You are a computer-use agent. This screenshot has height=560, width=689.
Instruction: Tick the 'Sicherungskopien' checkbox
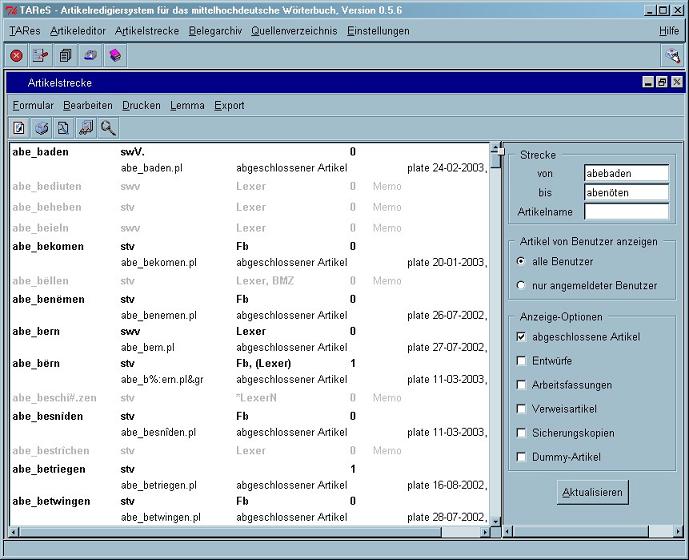[x=521, y=433]
